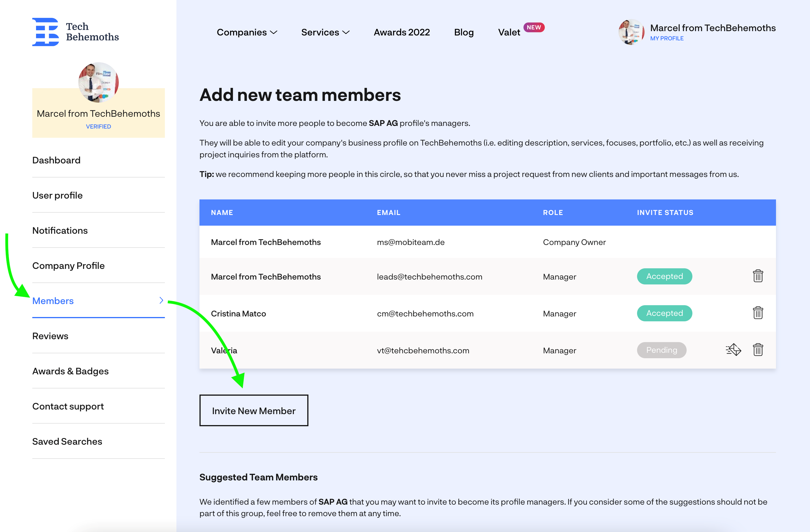Open the Services dropdown menu
Viewport: 810px width, 532px height.
point(325,32)
